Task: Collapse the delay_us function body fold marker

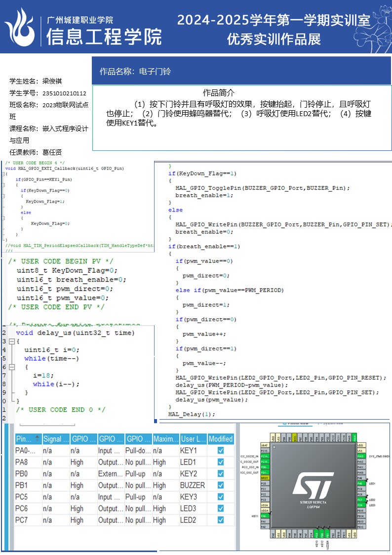Action: (11, 342)
